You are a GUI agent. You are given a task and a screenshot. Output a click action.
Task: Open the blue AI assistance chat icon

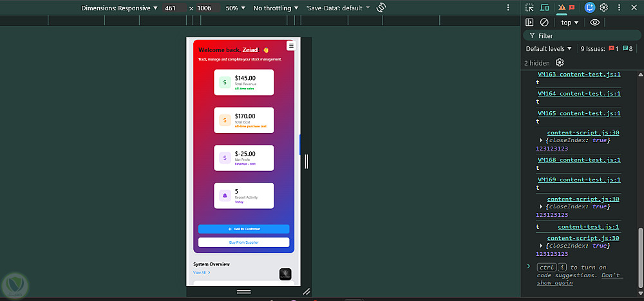click(x=590, y=7)
